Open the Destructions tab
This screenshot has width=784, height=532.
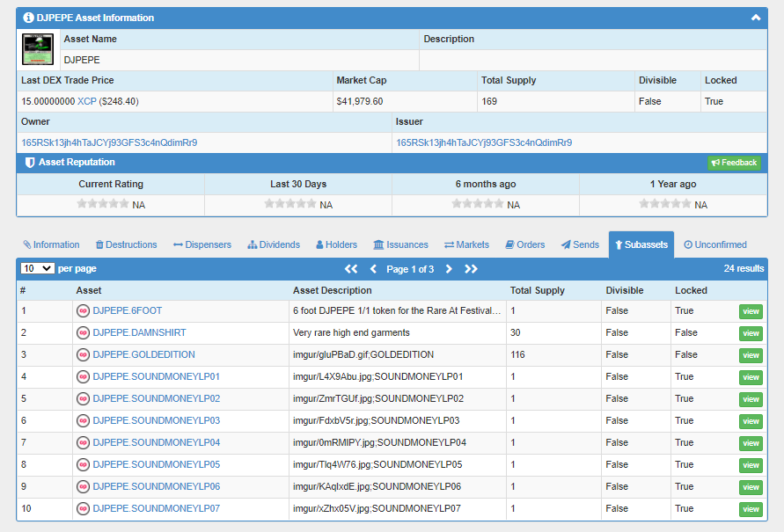point(126,244)
